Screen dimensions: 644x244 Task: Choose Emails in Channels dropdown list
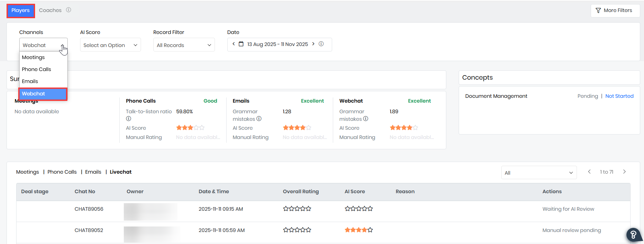pos(30,81)
